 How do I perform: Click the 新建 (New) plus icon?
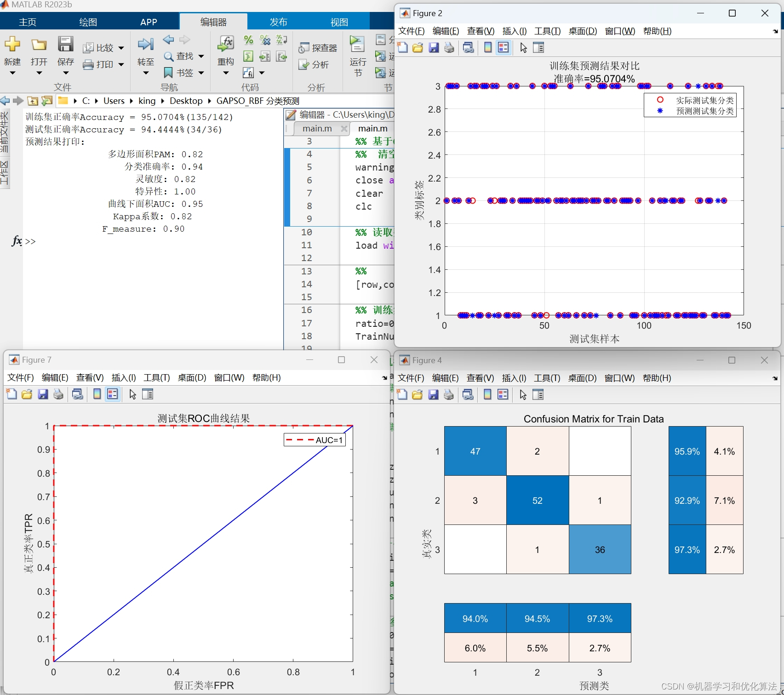(12, 44)
